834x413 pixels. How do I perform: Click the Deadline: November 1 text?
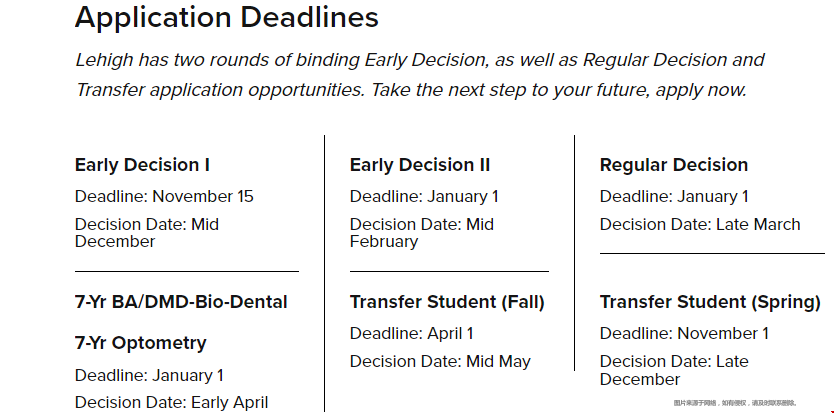click(685, 334)
